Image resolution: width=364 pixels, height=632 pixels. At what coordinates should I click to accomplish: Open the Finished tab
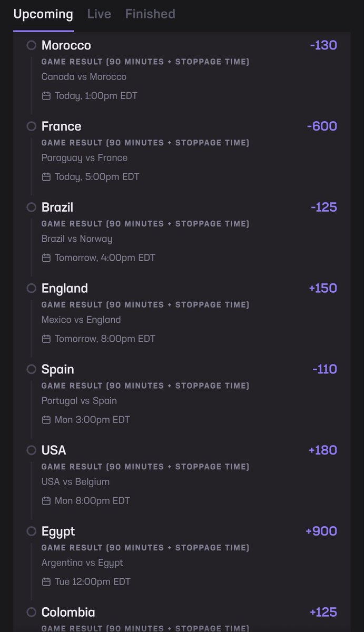tap(150, 14)
